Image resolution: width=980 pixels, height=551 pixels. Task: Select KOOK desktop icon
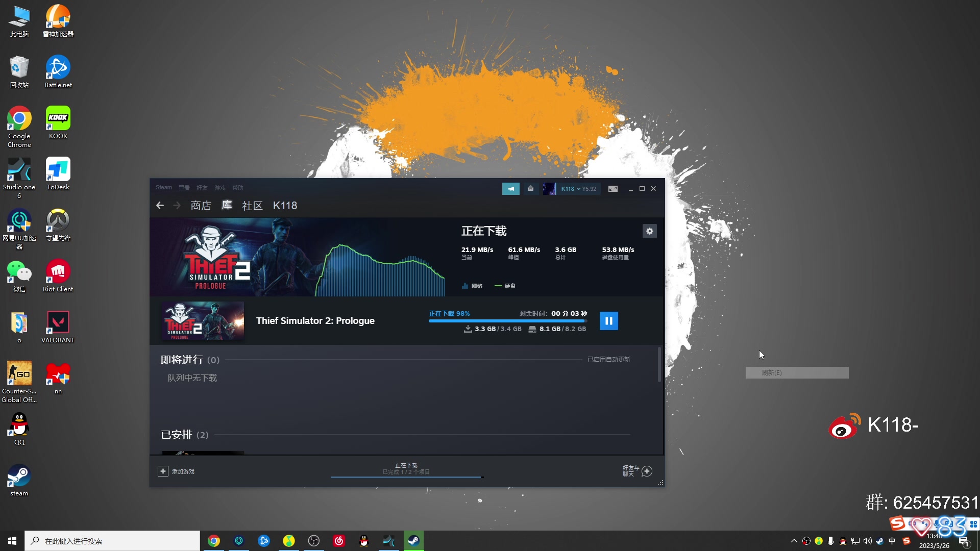tap(58, 123)
